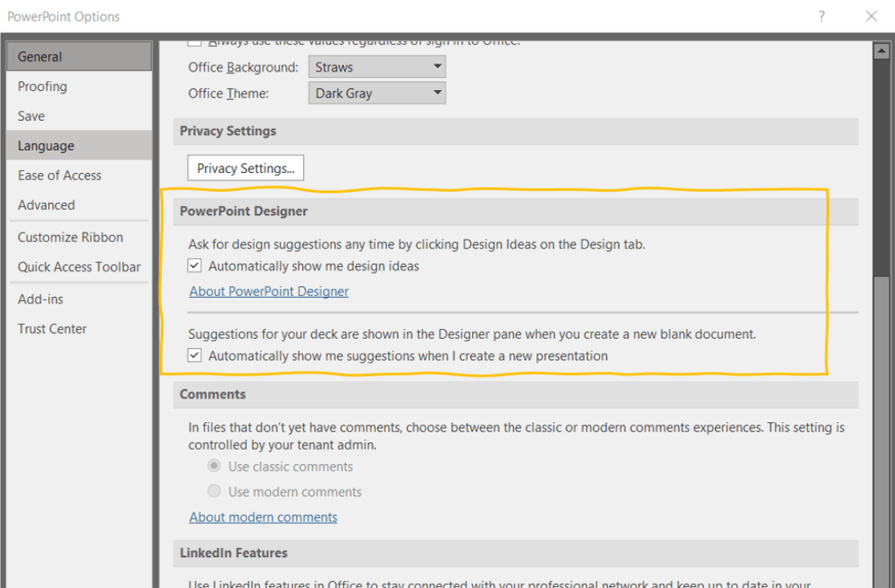Uncheck Automatically show me design ideas

click(x=195, y=266)
